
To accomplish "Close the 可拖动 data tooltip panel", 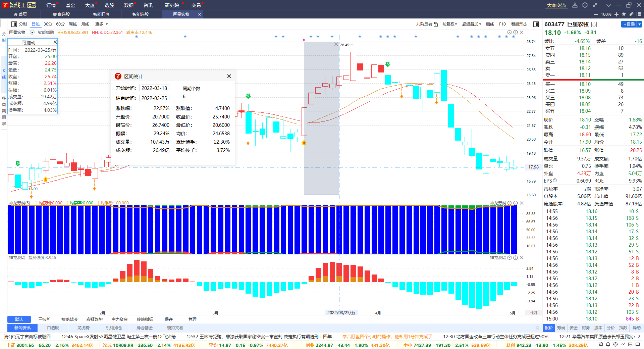I will (55, 42).
